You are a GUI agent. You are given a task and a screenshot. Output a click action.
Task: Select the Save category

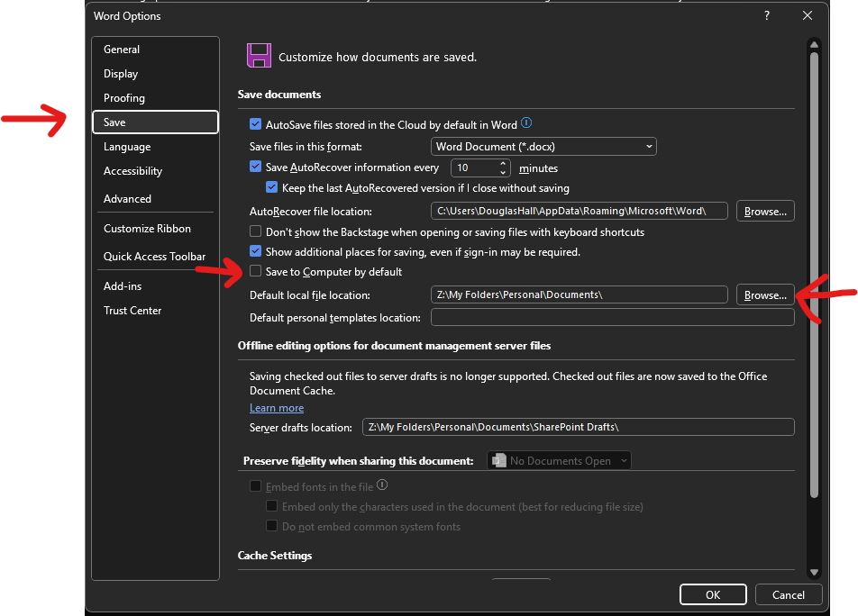[155, 122]
